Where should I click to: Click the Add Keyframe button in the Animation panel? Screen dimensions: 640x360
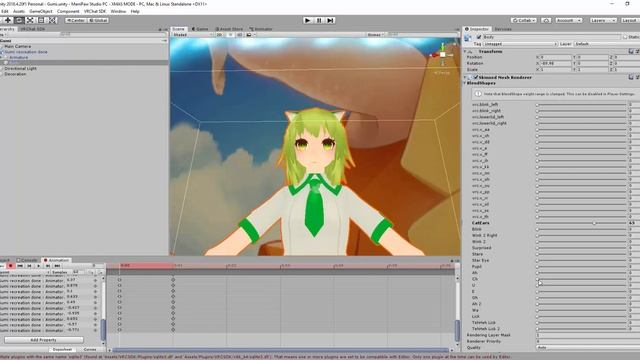tap(91, 272)
